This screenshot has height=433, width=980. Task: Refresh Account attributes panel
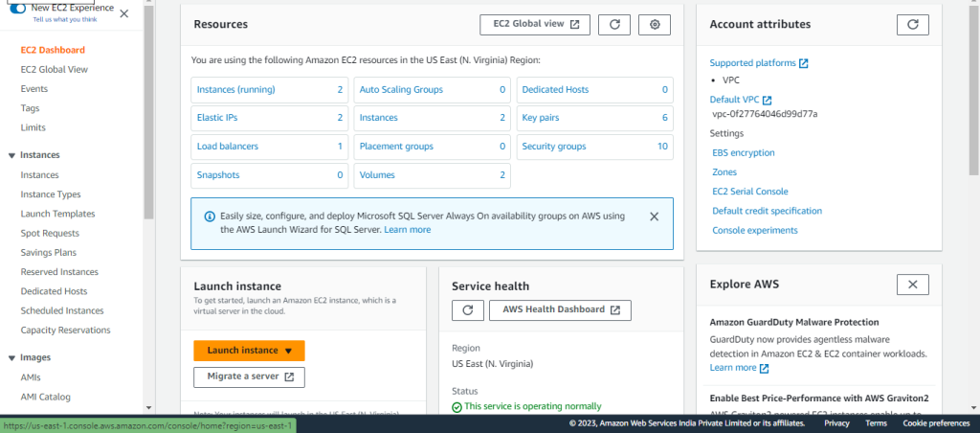(x=912, y=24)
